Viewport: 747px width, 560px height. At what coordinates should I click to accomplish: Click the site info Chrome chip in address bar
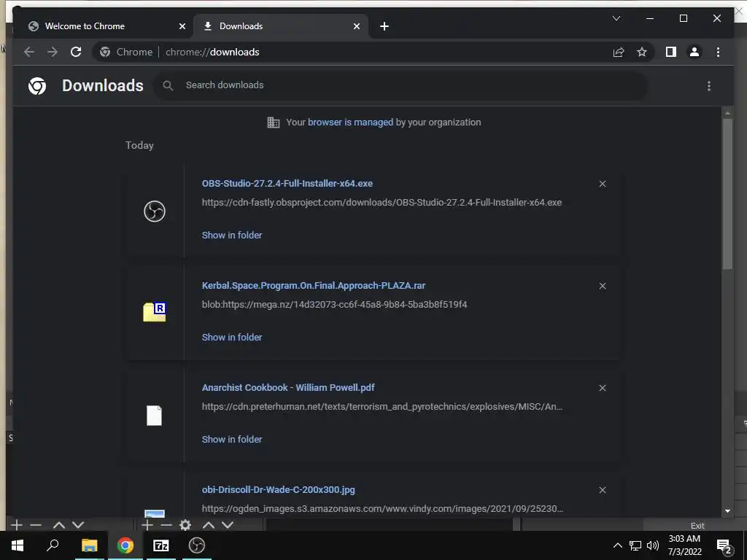click(x=127, y=52)
